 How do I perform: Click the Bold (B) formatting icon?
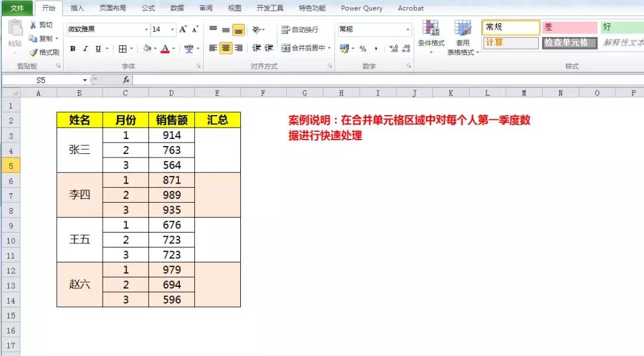pos(72,48)
